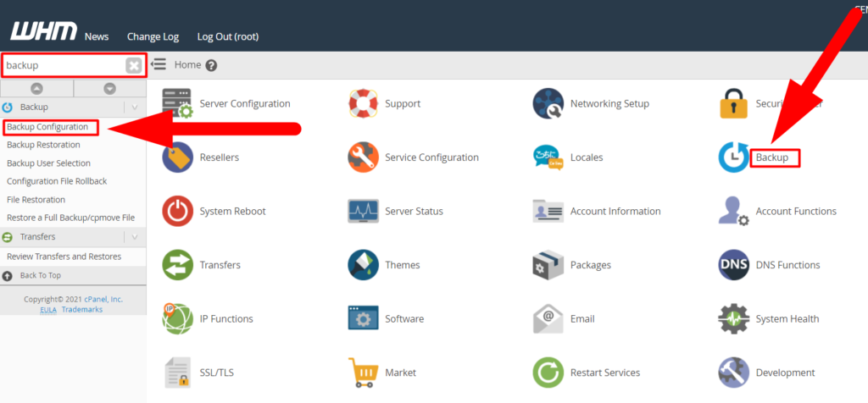Viewport: 868px width, 403px height.
Task: Open the Support lifebuoy icon
Action: pyautogui.click(x=363, y=103)
